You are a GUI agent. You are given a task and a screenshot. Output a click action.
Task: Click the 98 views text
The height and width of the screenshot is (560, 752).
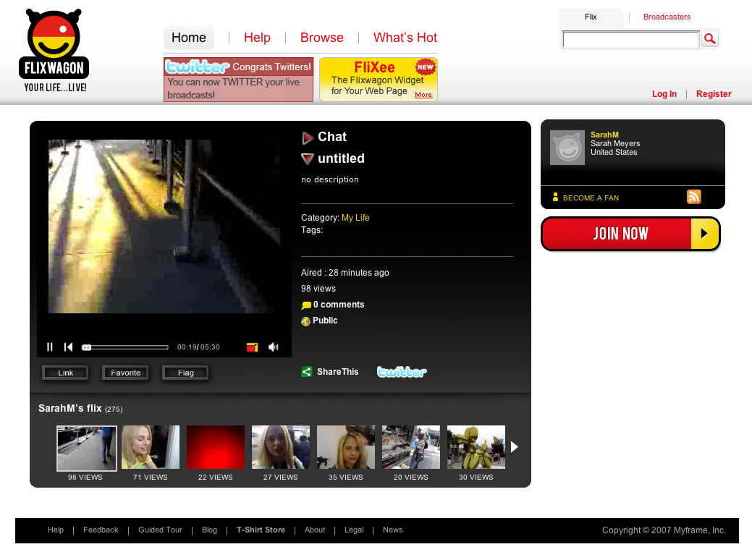318,289
